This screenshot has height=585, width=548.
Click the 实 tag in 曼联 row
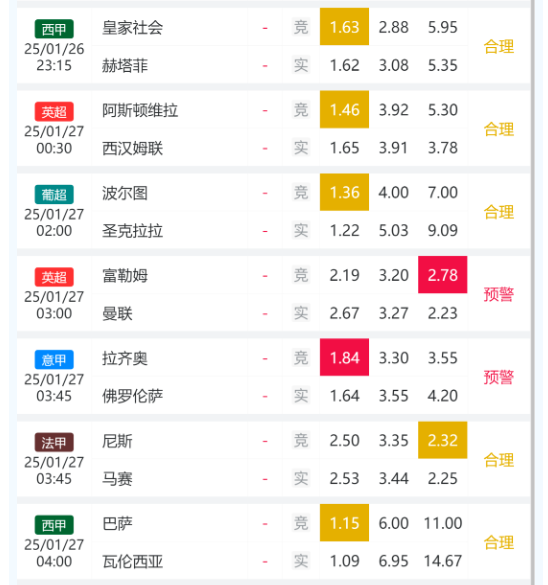301,313
